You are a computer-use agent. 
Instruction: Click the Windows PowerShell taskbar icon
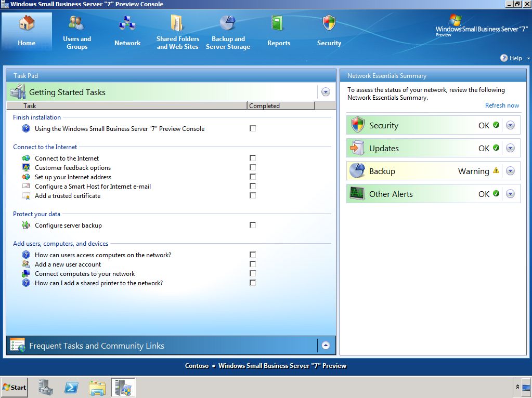click(x=71, y=388)
